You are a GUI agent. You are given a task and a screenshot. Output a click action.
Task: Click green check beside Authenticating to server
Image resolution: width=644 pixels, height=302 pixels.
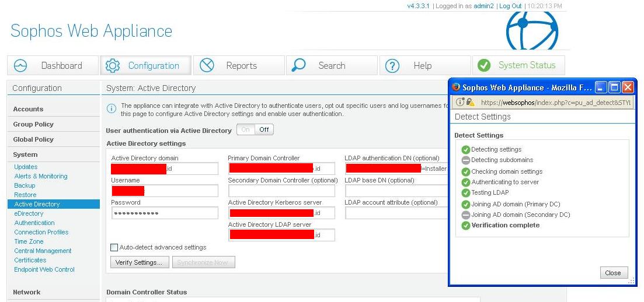[x=466, y=182]
